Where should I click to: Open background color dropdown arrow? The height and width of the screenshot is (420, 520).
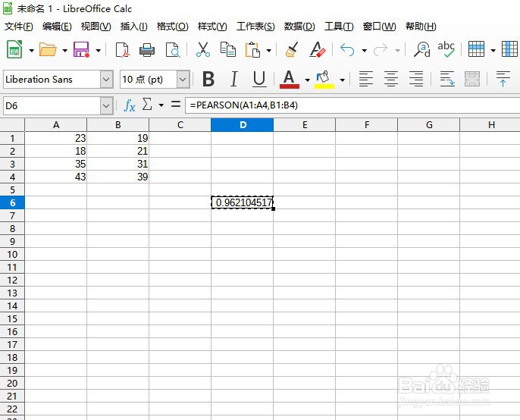tap(343, 80)
